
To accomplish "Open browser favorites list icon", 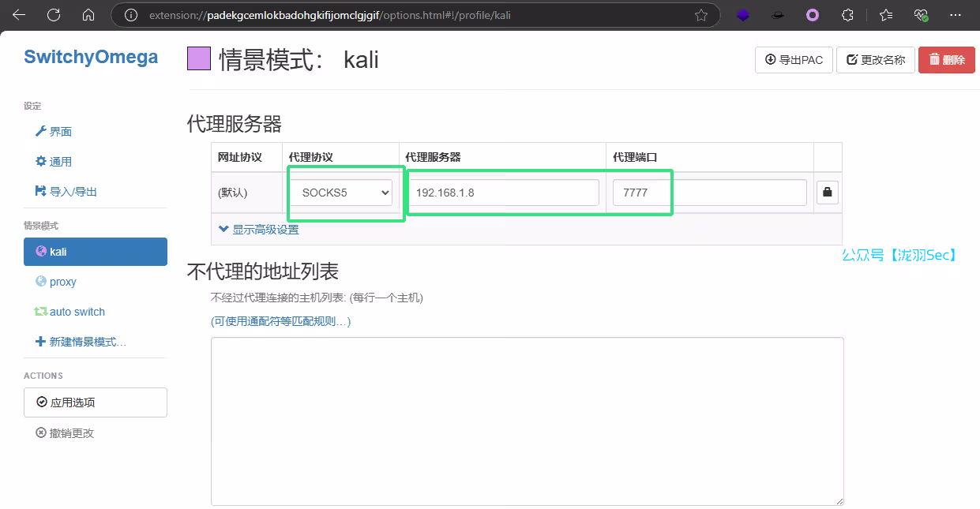I will pos(885,15).
